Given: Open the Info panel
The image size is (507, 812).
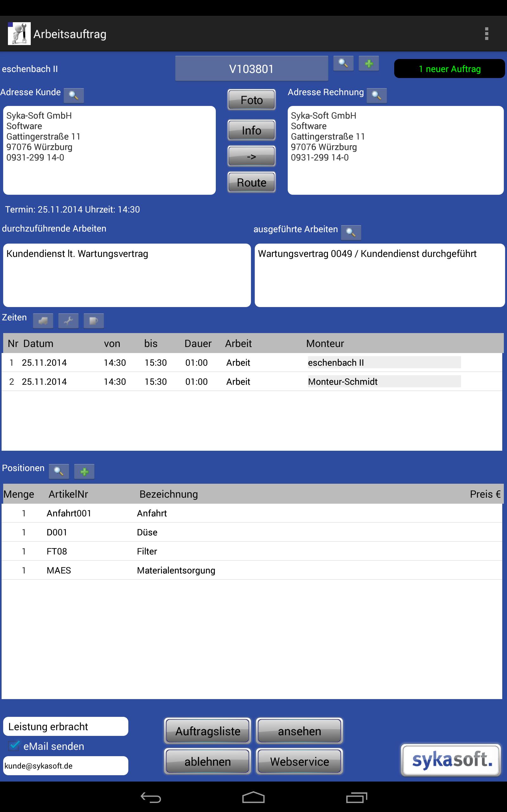Looking at the screenshot, I should [251, 131].
